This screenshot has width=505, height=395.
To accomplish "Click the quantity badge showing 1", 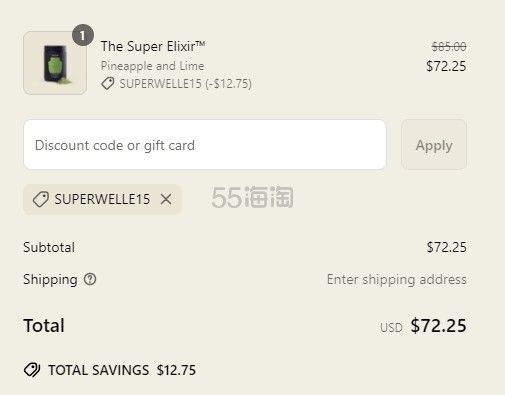I will [x=83, y=35].
